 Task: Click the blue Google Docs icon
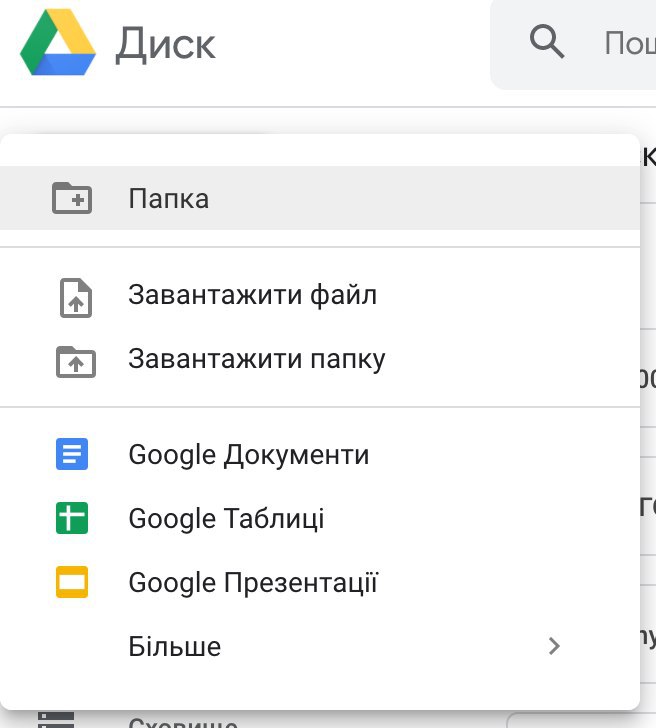click(x=72, y=456)
